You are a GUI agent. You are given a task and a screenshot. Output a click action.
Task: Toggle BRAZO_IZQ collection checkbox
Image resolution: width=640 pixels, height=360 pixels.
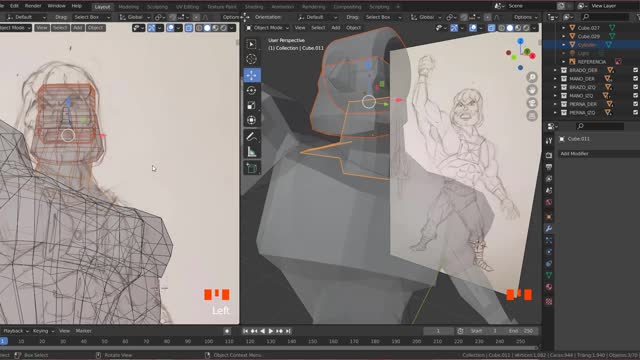tap(636, 87)
